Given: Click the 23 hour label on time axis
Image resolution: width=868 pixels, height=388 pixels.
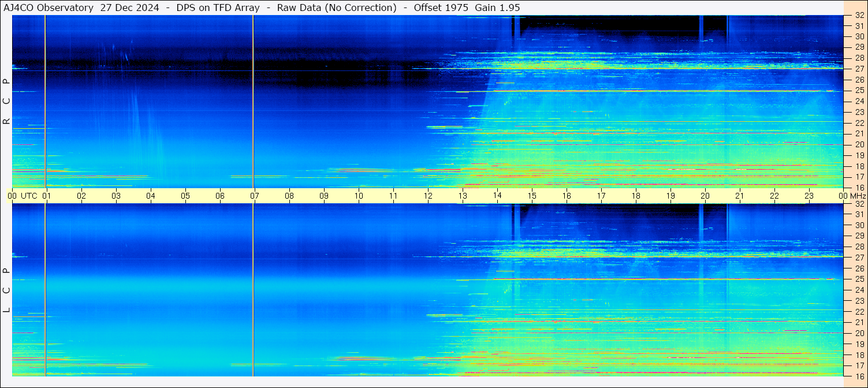Looking at the screenshot, I should (x=809, y=196).
